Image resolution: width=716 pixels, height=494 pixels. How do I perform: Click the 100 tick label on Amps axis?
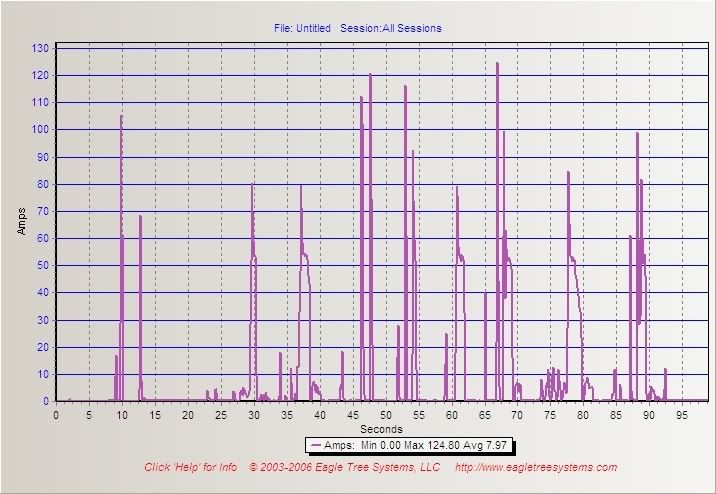(x=39, y=130)
